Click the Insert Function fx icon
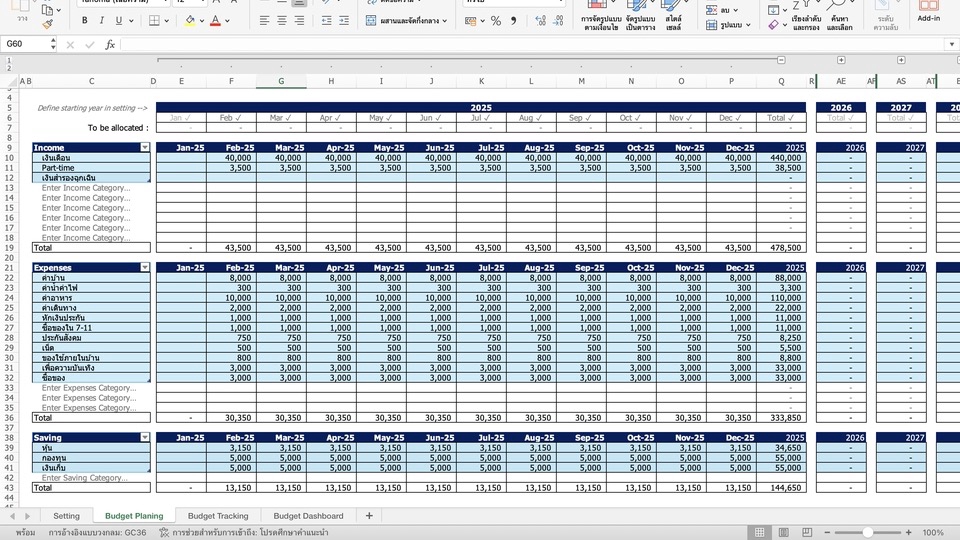Screen dimensions: 960x540 [x=110, y=44]
